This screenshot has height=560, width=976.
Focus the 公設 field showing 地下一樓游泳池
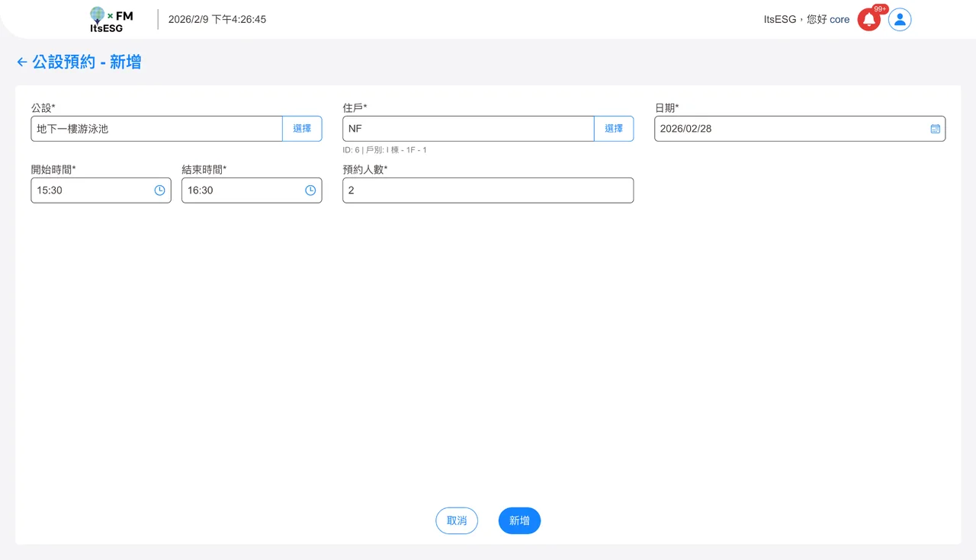pos(156,129)
